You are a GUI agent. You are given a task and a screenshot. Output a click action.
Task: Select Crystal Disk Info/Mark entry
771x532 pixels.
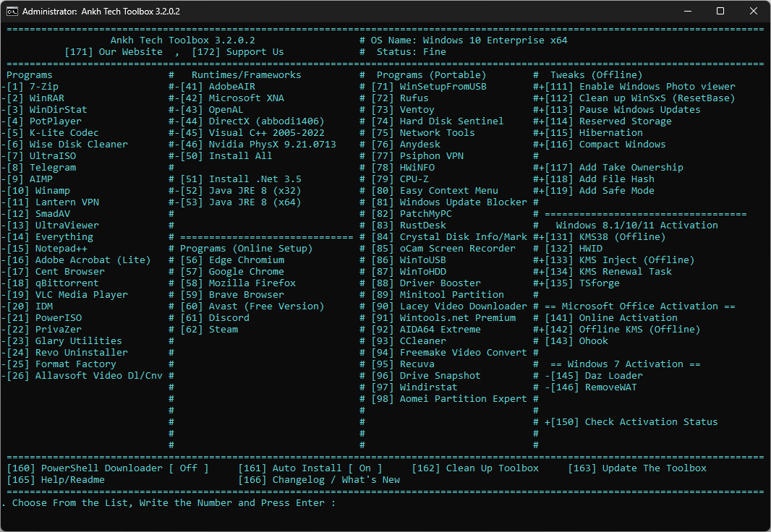(449, 237)
